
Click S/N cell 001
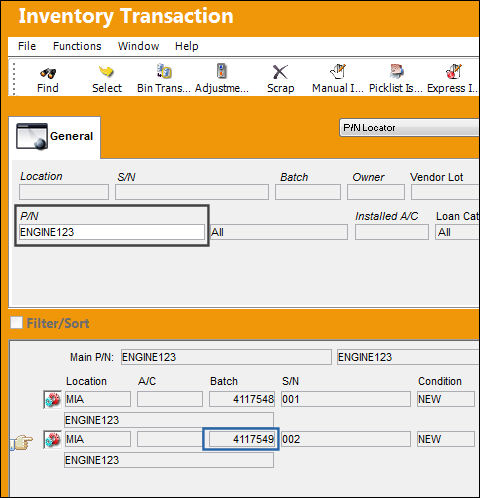click(x=346, y=399)
